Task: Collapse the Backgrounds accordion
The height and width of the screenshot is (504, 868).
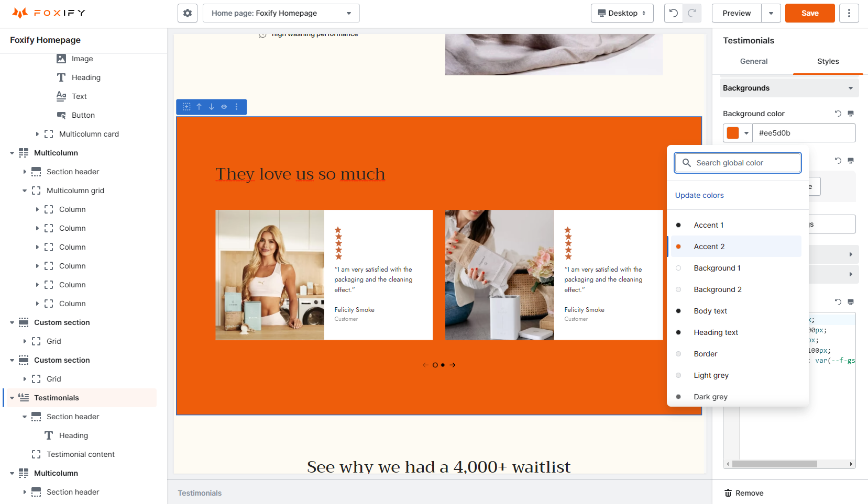Action: (789, 88)
